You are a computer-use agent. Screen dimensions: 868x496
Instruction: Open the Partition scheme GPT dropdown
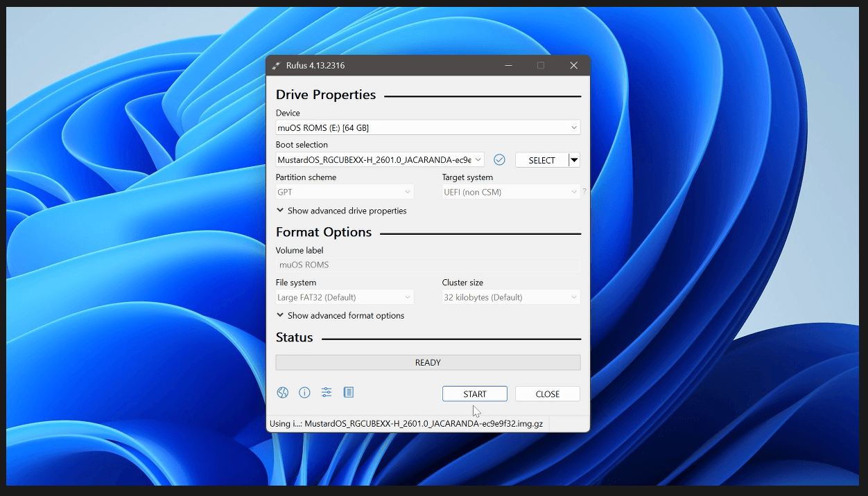click(x=345, y=192)
